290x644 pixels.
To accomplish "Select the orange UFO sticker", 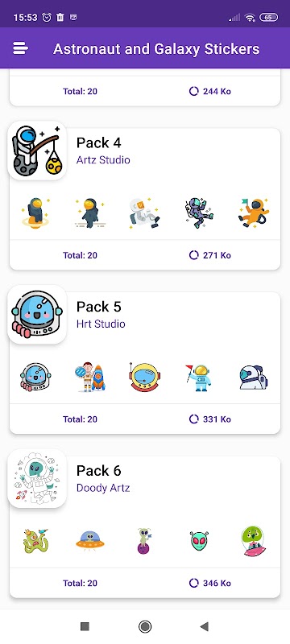I will (x=90, y=540).
